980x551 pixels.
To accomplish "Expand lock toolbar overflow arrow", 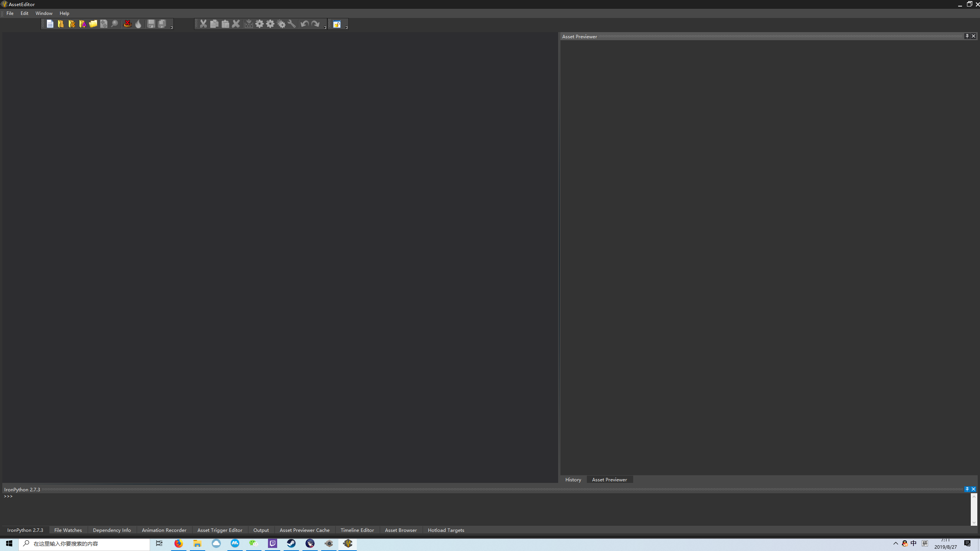I will click(x=346, y=27).
